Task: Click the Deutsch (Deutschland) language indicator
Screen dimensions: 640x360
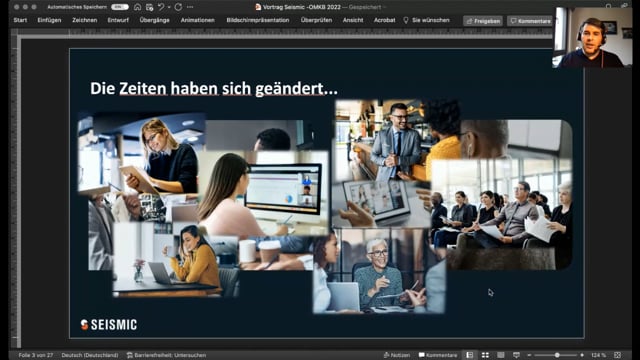Action: (90, 355)
